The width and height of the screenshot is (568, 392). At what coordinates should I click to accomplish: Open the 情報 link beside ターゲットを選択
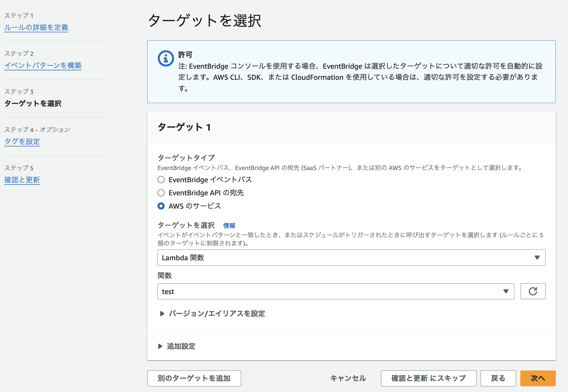click(x=229, y=225)
